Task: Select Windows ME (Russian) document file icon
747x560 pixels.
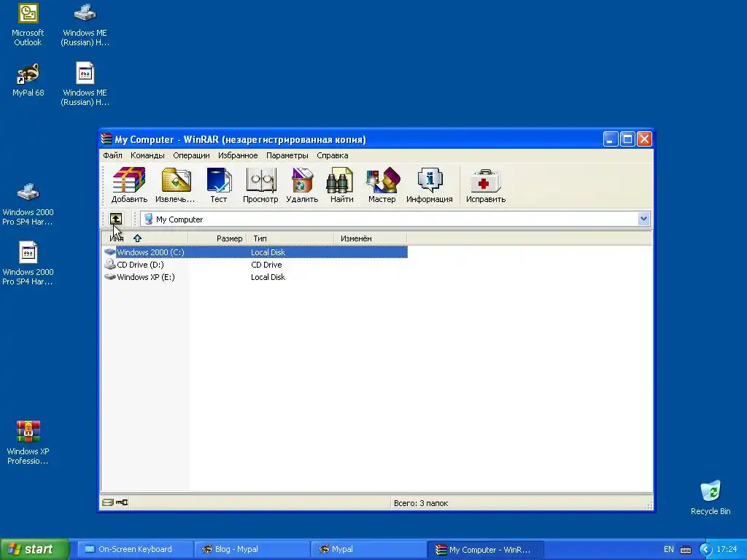Action: (x=85, y=85)
